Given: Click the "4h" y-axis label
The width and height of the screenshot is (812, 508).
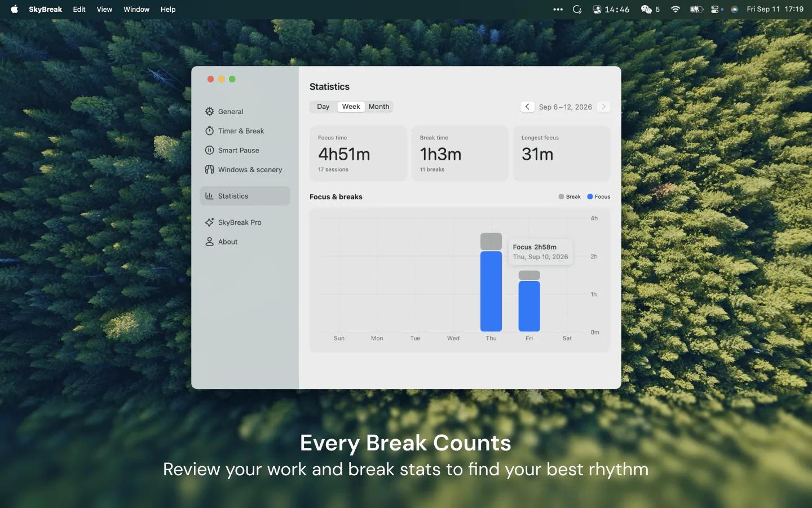Looking at the screenshot, I should coord(594,218).
